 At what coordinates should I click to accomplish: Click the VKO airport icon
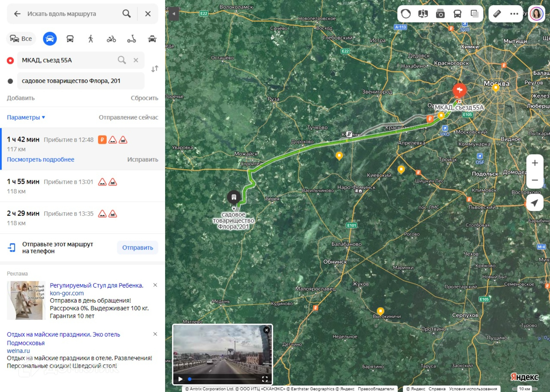445,128
